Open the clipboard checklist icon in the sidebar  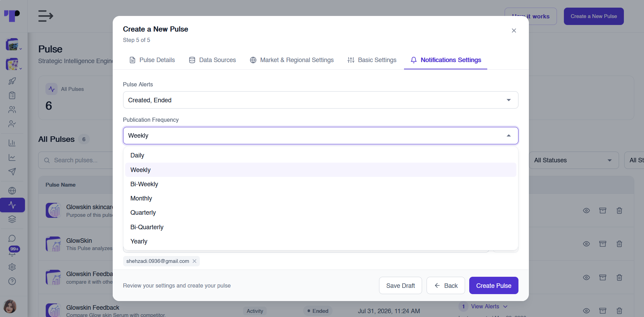[x=12, y=95]
